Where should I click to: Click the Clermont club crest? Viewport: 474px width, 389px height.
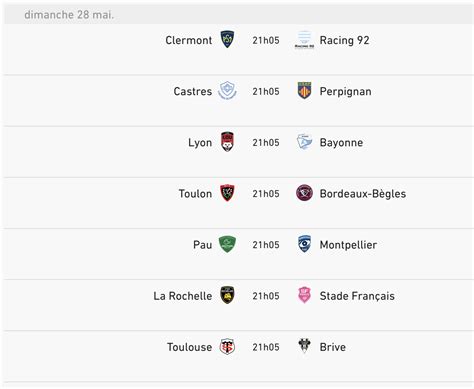point(227,39)
